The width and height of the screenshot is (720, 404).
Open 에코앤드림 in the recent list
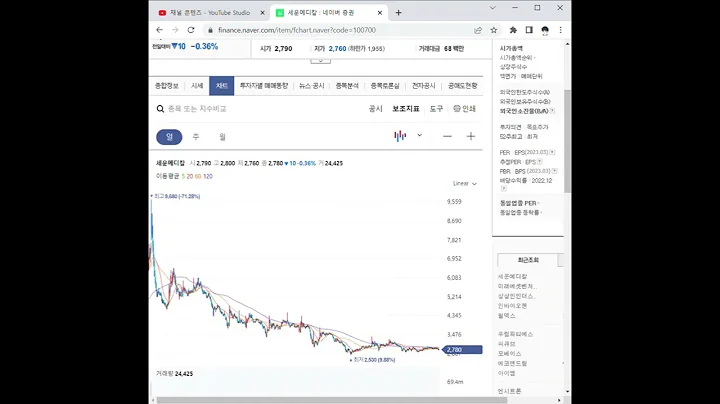click(512, 363)
